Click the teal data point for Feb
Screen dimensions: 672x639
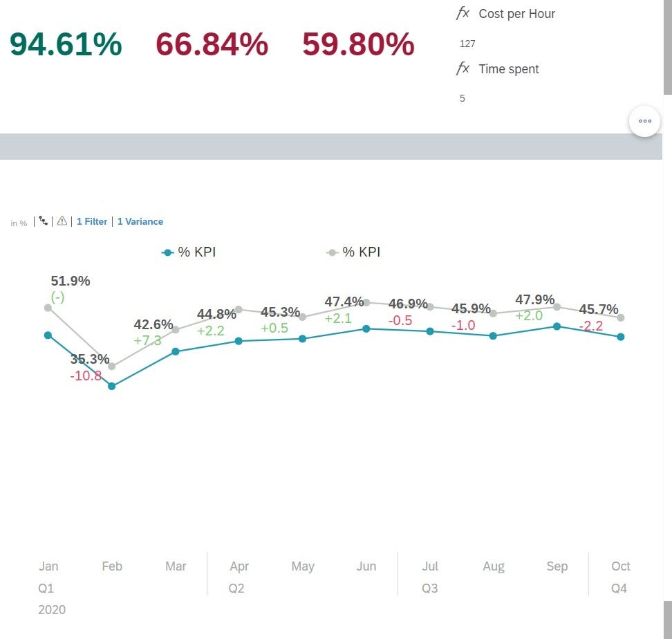111,386
